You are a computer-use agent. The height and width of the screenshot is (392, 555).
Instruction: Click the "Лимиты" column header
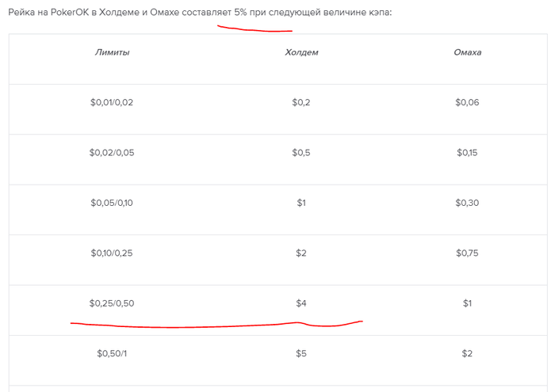coord(112,52)
